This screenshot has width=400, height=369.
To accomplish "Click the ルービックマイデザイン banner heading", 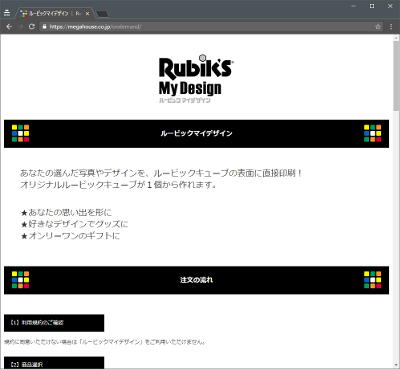I will pos(196,133).
